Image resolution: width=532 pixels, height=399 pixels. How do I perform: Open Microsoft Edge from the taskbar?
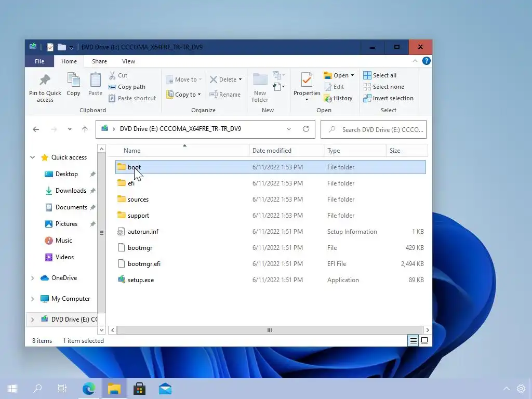tap(88, 389)
